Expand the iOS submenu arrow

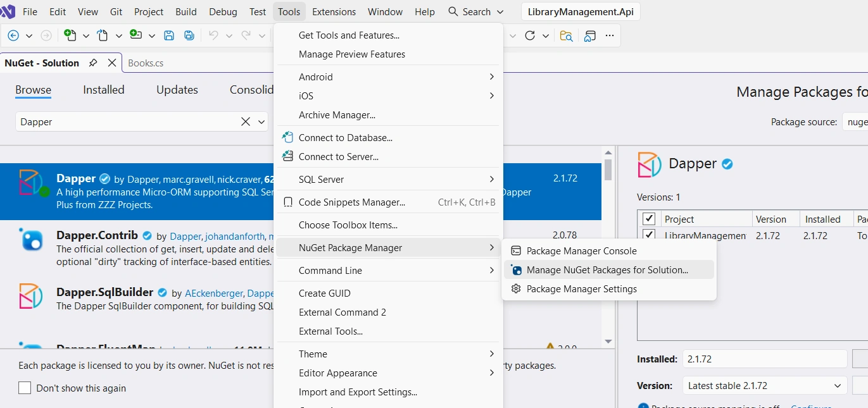(492, 96)
